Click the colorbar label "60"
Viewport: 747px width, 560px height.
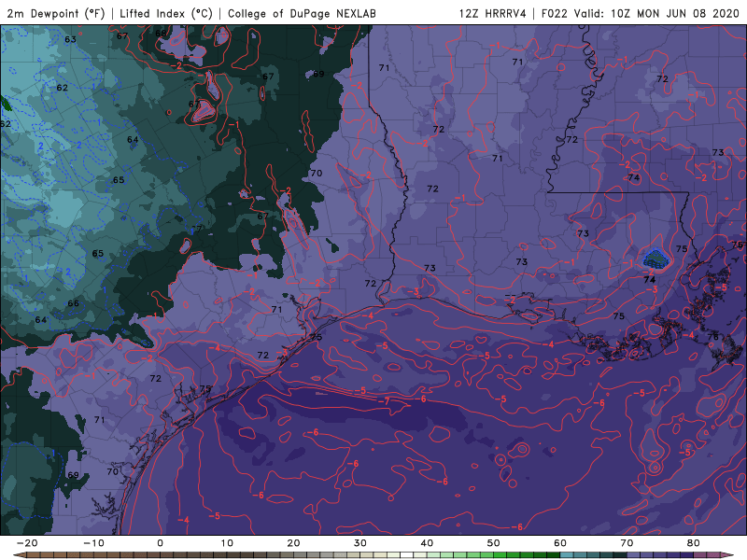point(560,543)
